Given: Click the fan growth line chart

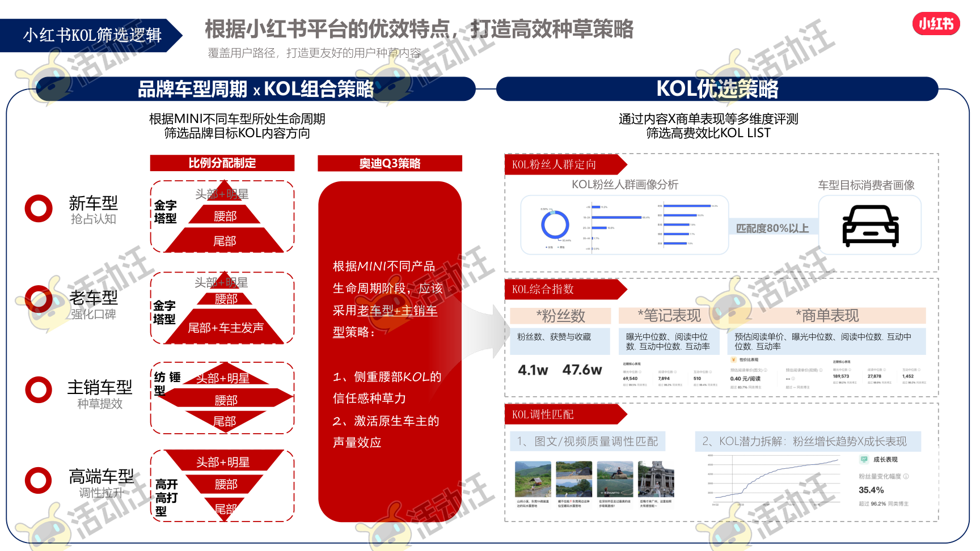Looking at the screenshot, I should point(774,480).
